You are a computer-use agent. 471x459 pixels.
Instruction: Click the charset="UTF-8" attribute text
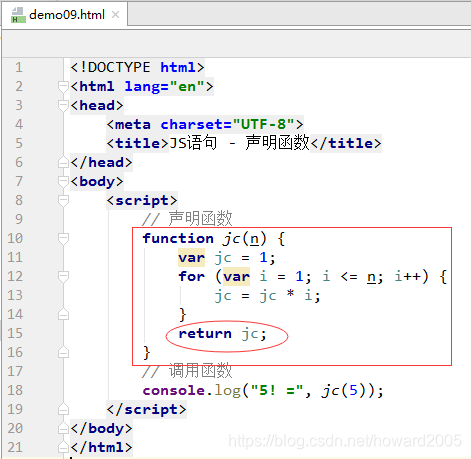coord(228,125)
